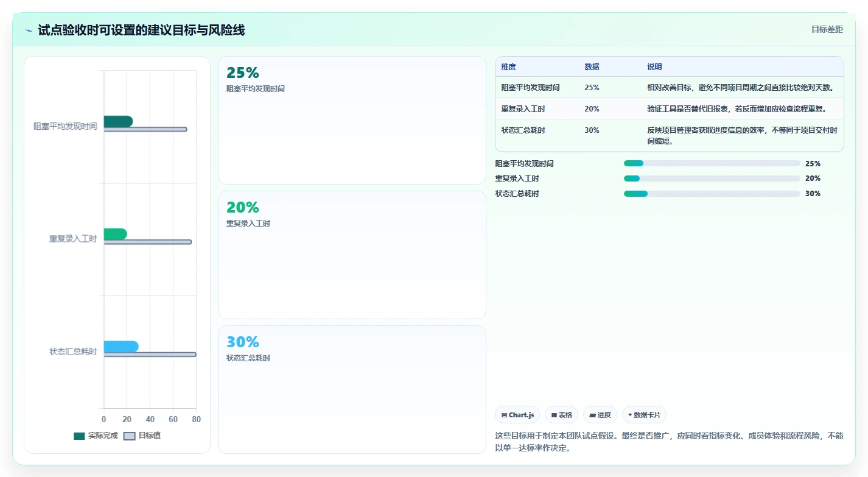Screen dimensions: 868x477
Task: Click progress label 重复录入工时
Action: pyautogui.click(x=517, y=178)
